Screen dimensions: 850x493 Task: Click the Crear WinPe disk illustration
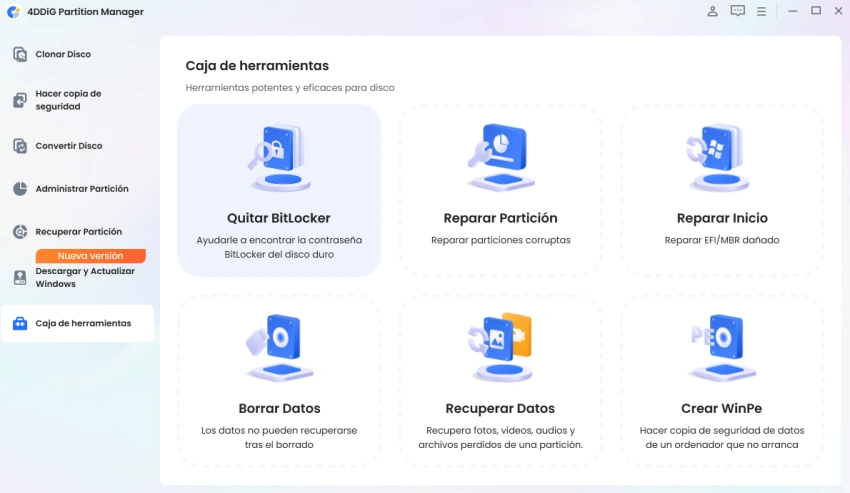723,347
